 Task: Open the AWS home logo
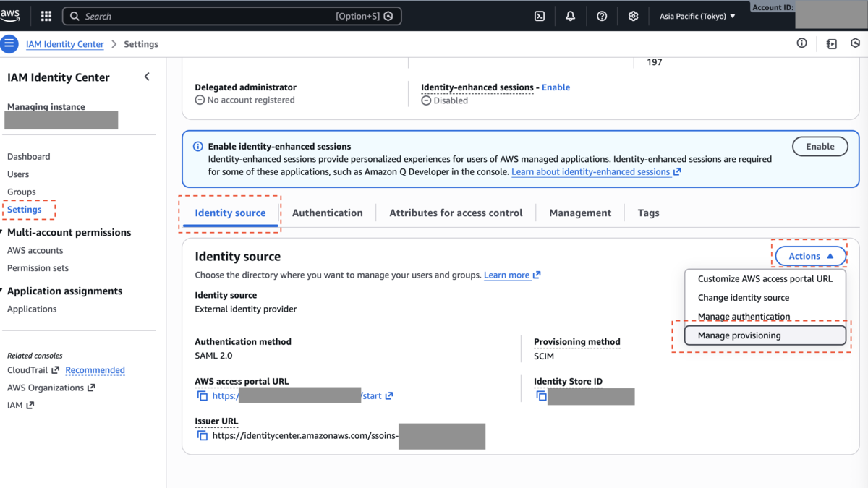tap(11, 15)
